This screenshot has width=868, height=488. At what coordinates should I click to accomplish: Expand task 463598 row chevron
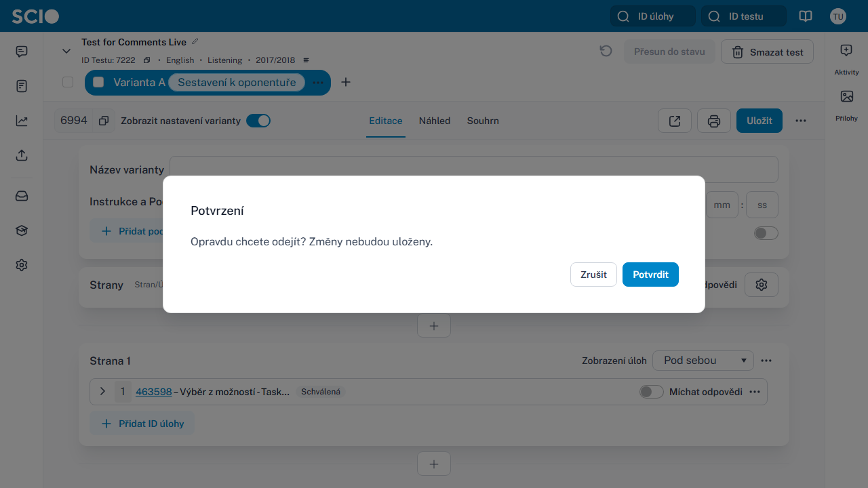[102, 392]
